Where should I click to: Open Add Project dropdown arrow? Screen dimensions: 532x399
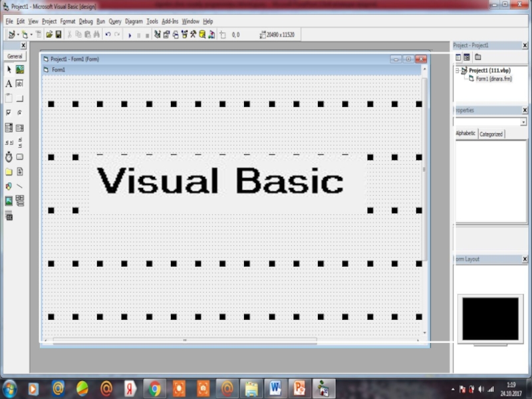(18, 35)
